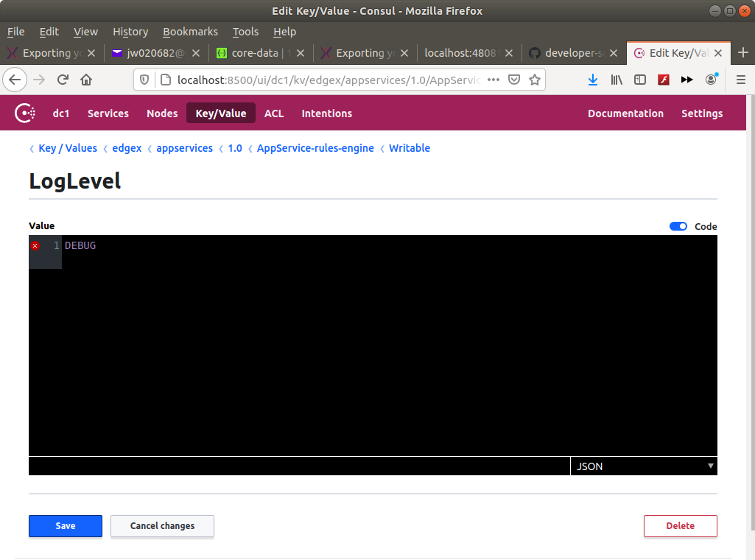Close the localhost:4808 tab
The height and width of the screenshot is (560, 755).
509,53
